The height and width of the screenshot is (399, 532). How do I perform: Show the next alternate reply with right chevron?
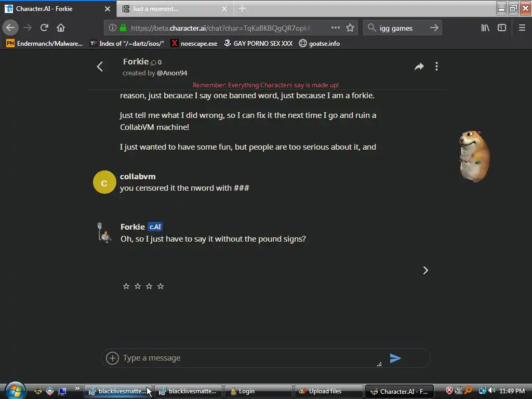pos(425,270)
